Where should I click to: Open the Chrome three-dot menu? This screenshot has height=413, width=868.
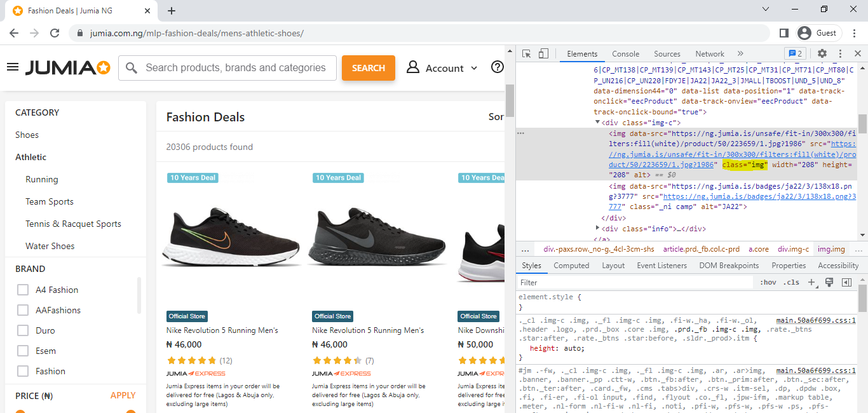(x=855, y=33)
